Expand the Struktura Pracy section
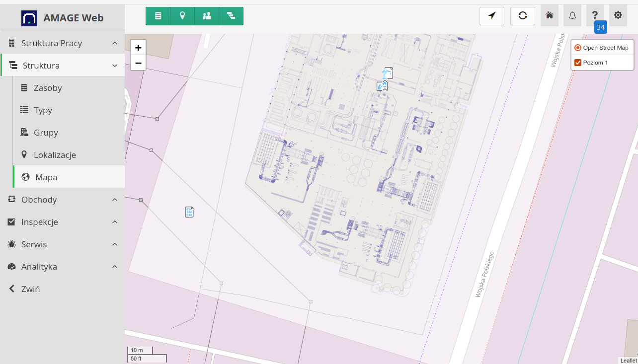The image size is (638, 364). click(x=62, y=43)
